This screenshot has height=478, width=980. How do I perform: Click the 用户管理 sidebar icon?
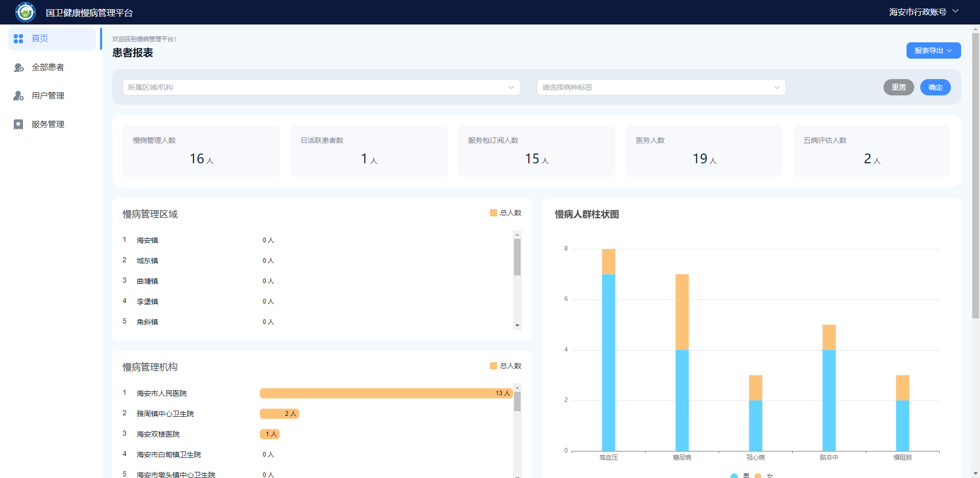[18, 96]
